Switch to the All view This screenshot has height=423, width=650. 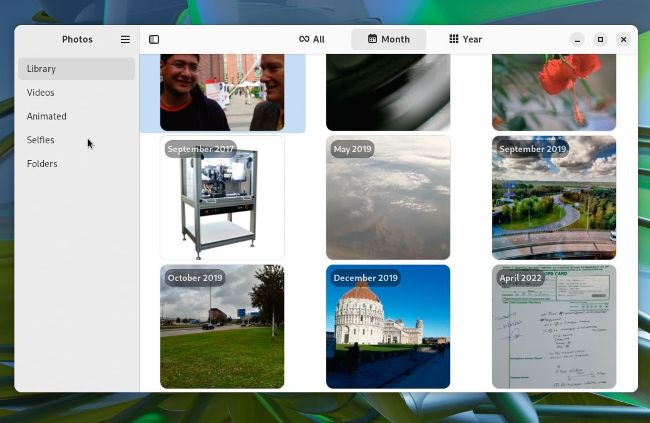312,39
